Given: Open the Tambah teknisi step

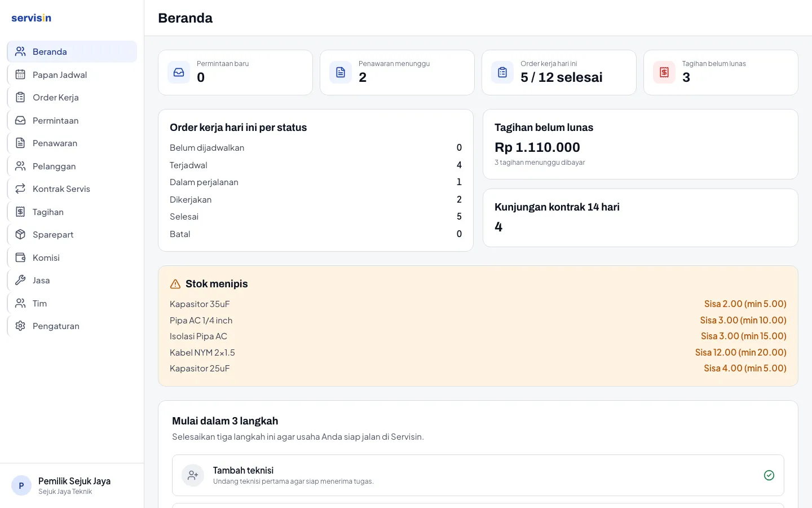Looking at the screenshot, I should point(478,475).
